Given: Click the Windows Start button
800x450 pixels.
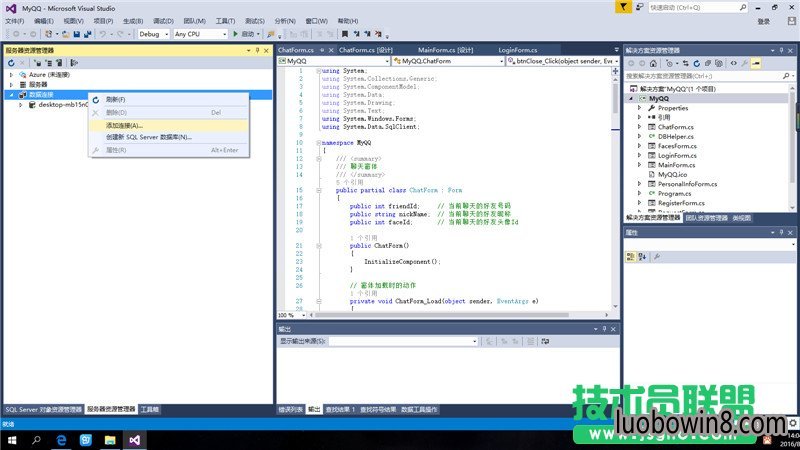Looking at the screenshot, I should click(x=12, y=440).
